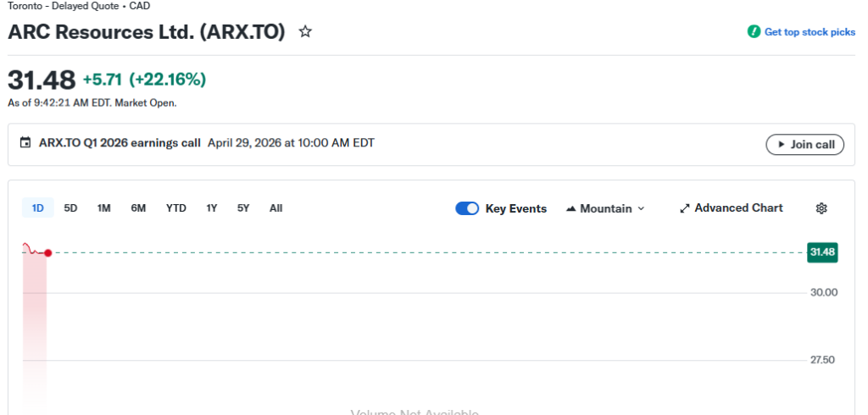Switch to the 5D time range

tap(70, 208)
